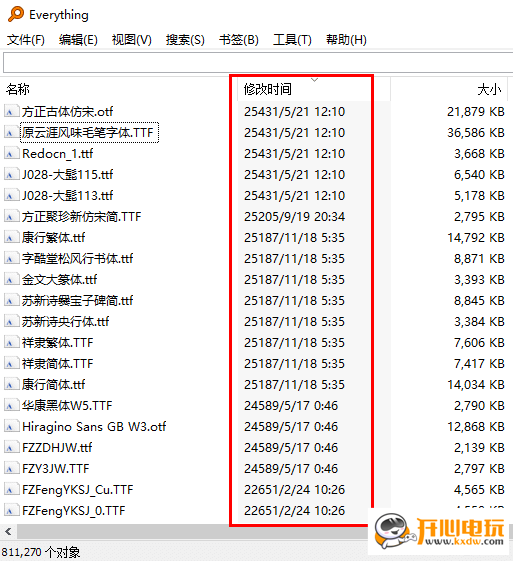Select file name 金文大篆体.ttf

click(x=60, y=279)
